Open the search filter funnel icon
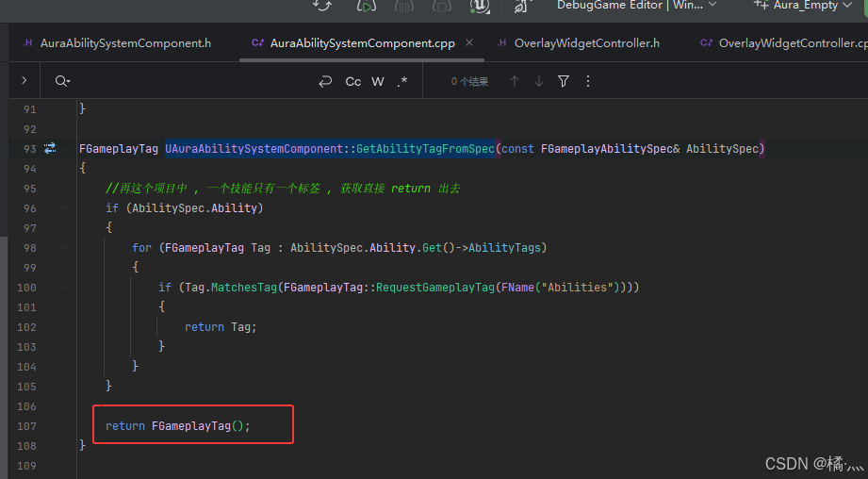Viewport: 868px width, 479px height. coord(564,81)
